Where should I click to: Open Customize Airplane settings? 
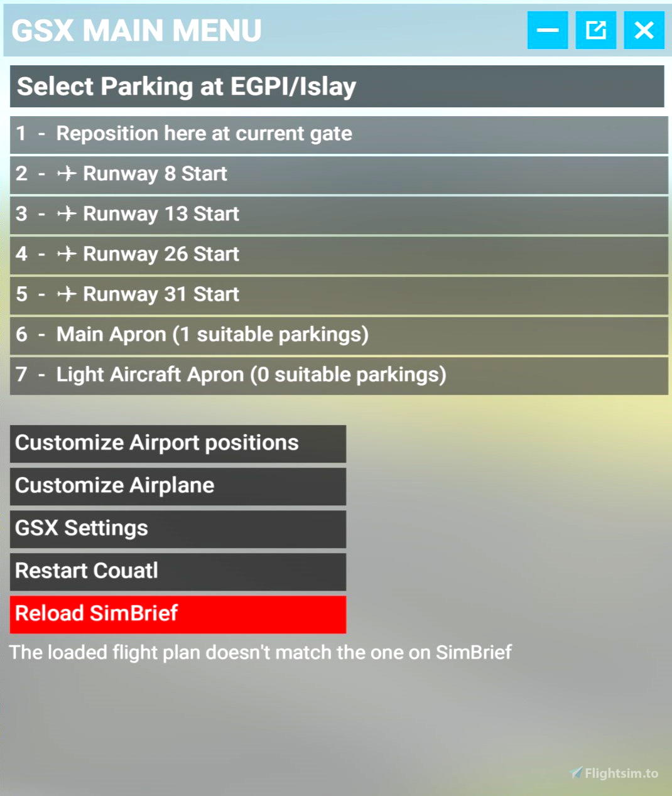point(178,487)
